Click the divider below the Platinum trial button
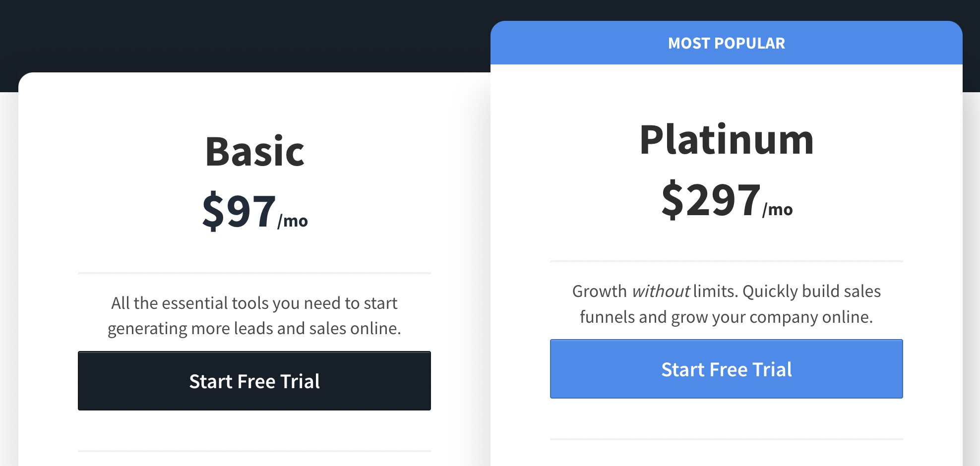This screenshot has height=466, width=980. [x=726, y=439]
